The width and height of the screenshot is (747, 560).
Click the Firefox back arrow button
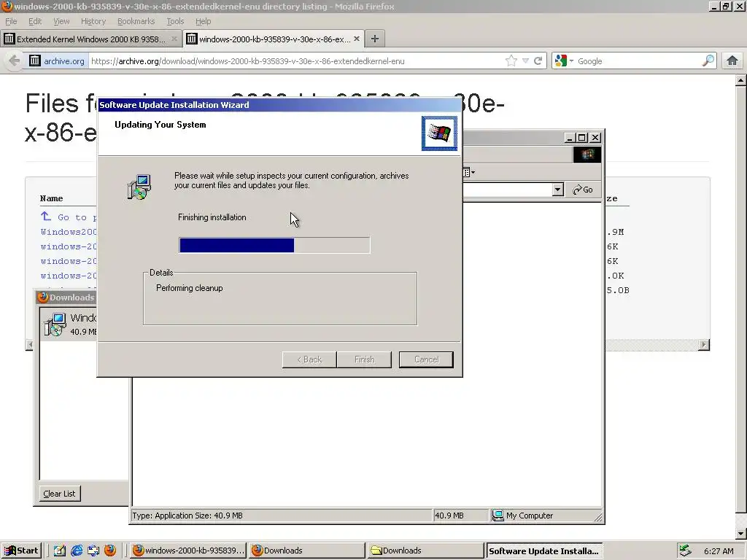15,61
